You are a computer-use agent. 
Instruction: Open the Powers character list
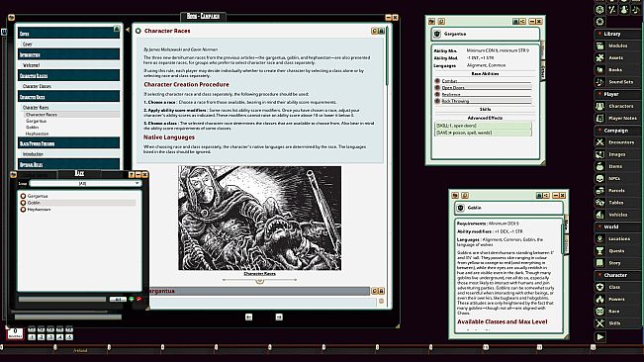click(x=617, y=300)
